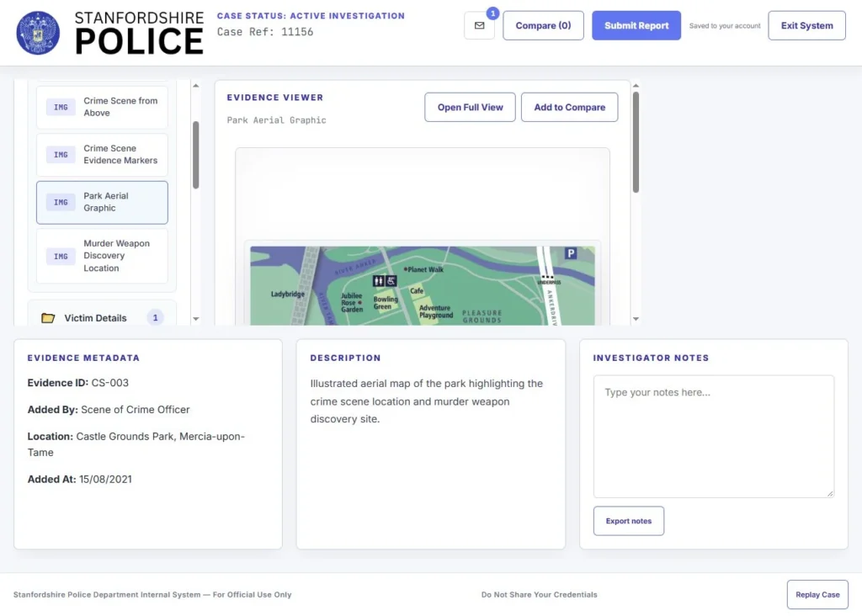Select Park Aerial Graphic evidence item
Screen dimensions: 862x616
click(x=102, y=202)
